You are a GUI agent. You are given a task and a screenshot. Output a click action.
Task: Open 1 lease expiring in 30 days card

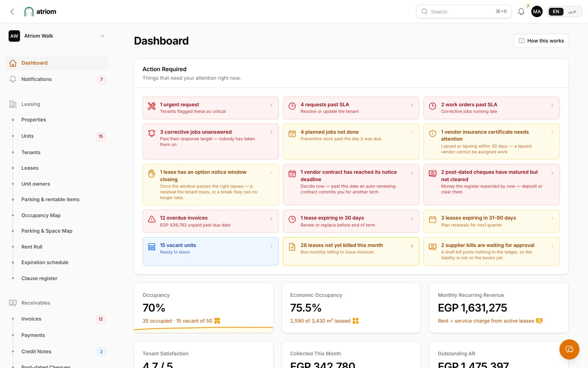(351, 221)
